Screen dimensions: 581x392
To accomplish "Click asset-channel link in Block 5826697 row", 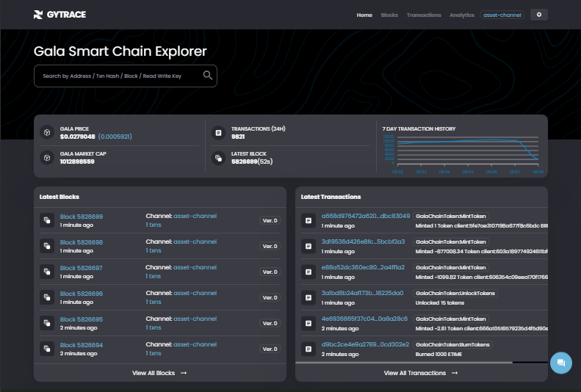I will [x=195, y=267].
